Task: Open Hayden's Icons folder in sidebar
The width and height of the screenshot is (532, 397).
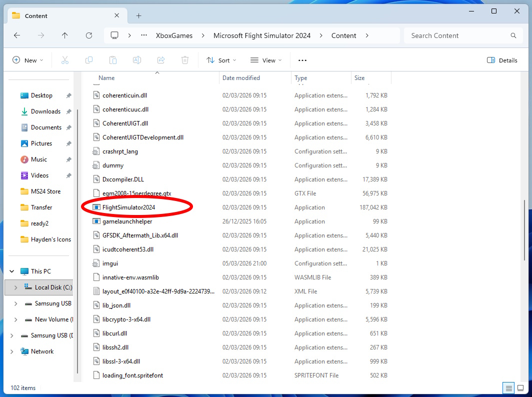Action: tap(50, 239)
